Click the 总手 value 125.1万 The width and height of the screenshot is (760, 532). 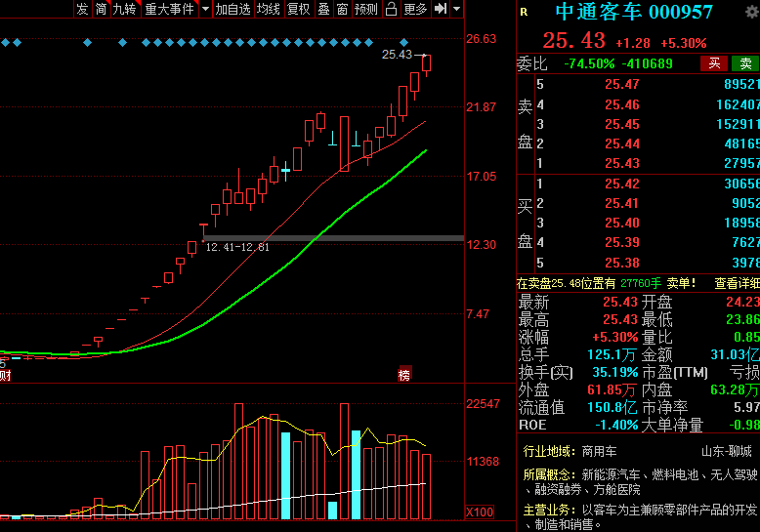click(x=612, y=355)
